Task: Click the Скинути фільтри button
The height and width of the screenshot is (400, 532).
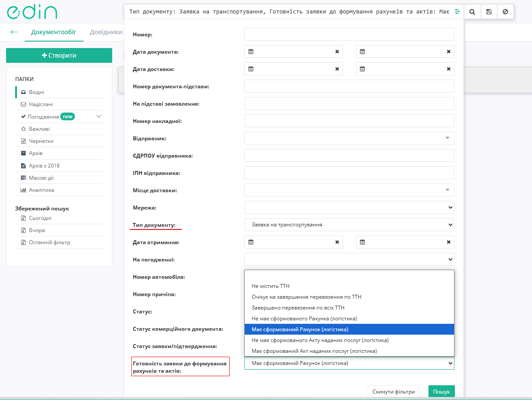Action: click(394, 392)
